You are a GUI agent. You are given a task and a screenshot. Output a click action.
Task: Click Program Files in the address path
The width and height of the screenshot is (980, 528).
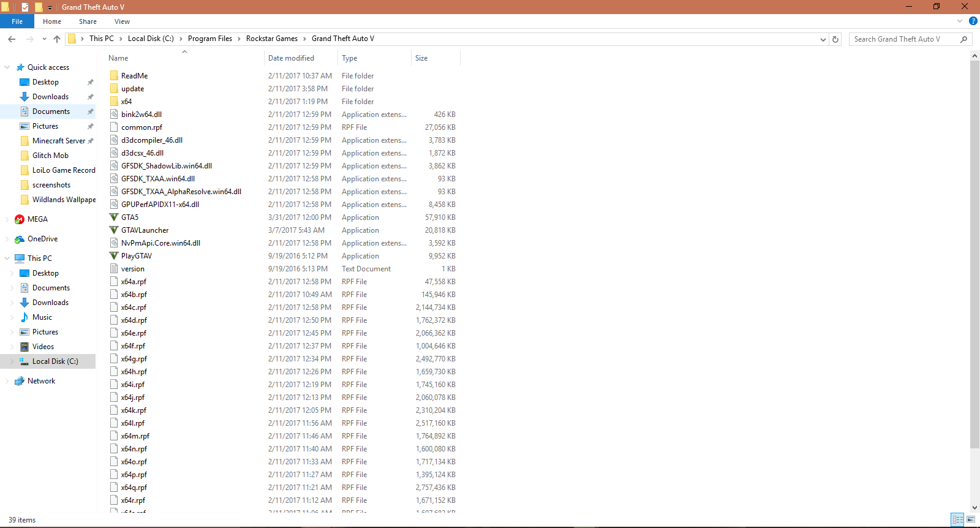210,39
